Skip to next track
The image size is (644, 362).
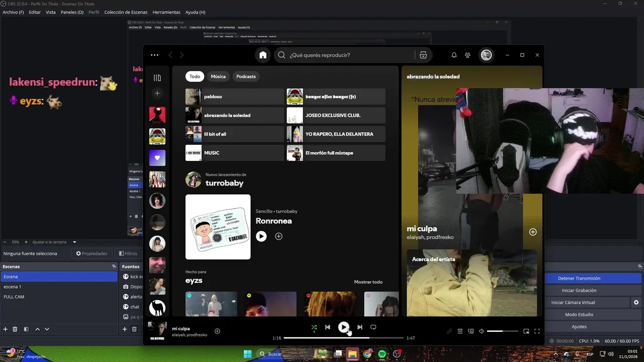click(360, 327)
